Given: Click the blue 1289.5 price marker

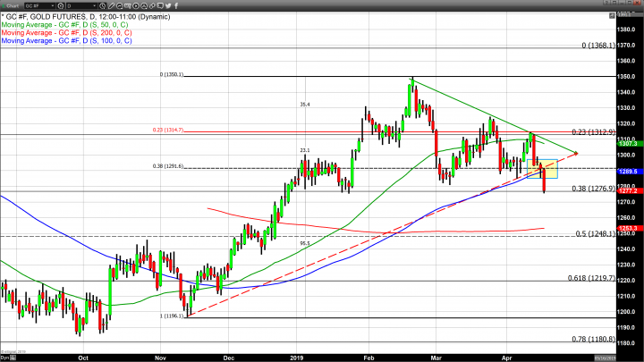Looking at the screenshot, I should (629, 171).
